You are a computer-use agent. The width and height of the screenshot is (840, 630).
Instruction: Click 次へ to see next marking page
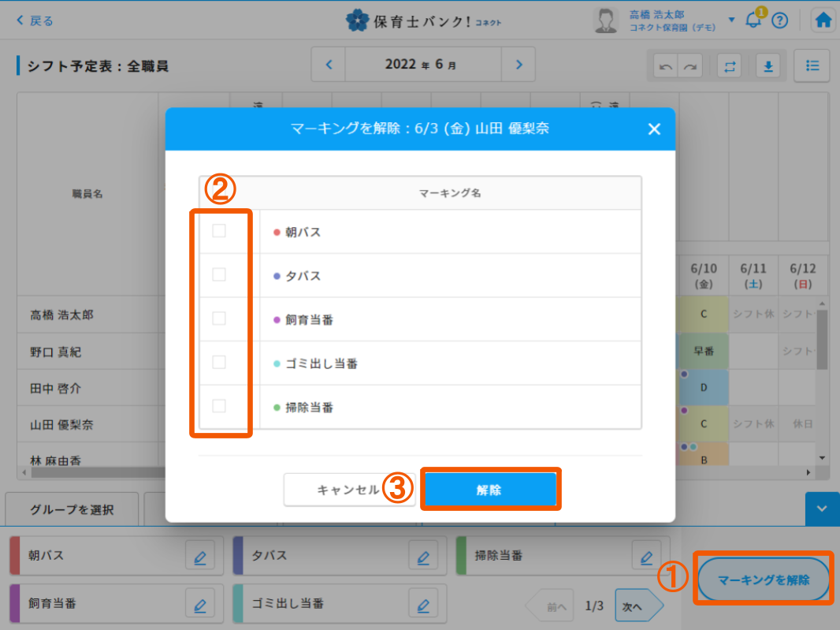coord(634,606)
